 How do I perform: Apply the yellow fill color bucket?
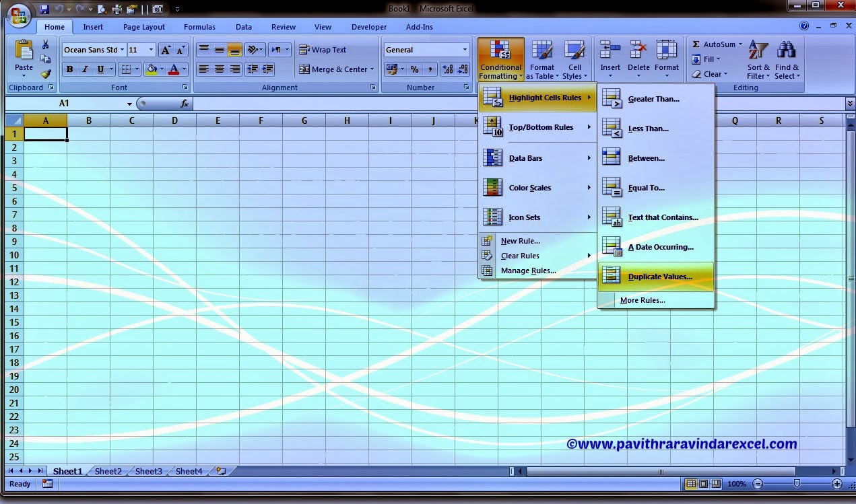pos(151,69)
